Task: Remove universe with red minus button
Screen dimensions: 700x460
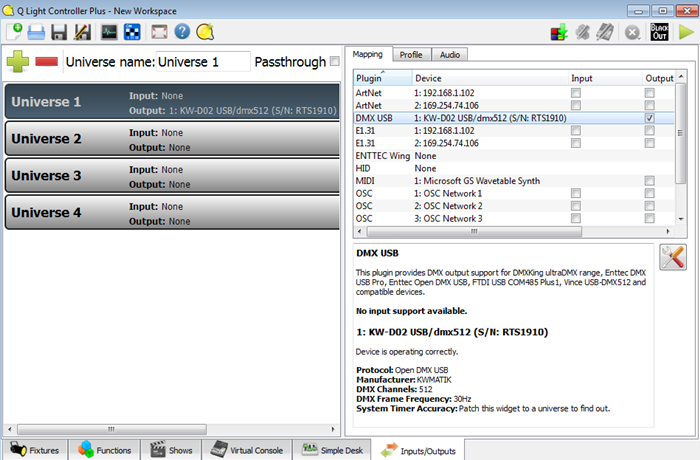Action: tap(46, 62)
